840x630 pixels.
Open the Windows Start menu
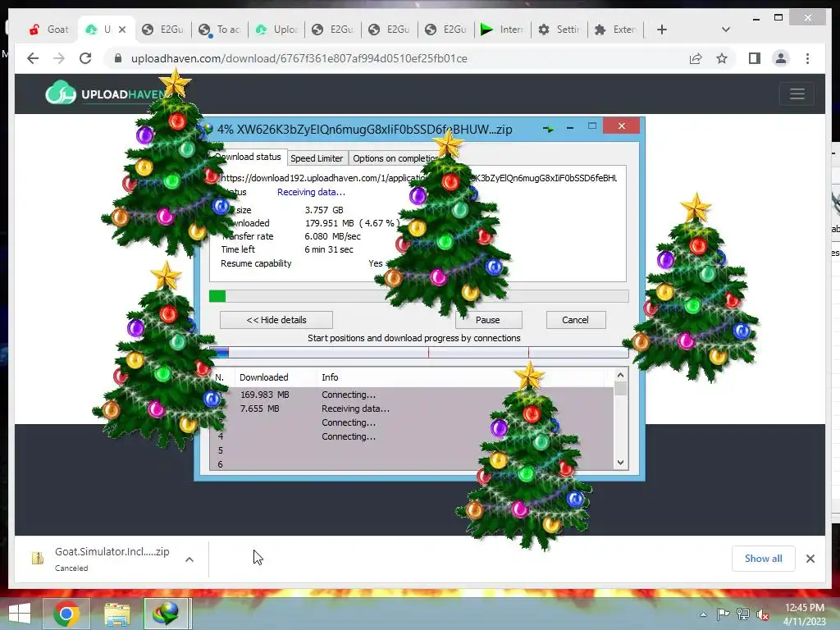pyautogui.click(x=20, y=614)
